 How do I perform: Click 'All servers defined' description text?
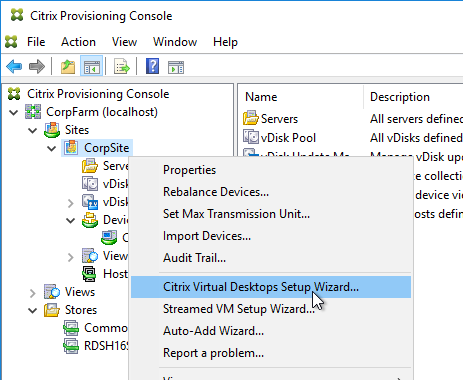point(416,119)
